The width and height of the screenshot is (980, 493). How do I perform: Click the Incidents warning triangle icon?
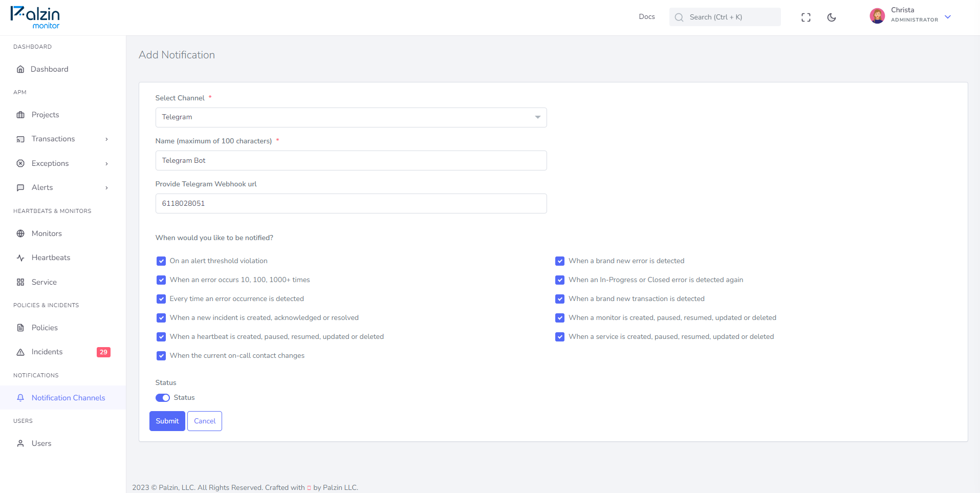pos(20,352)
